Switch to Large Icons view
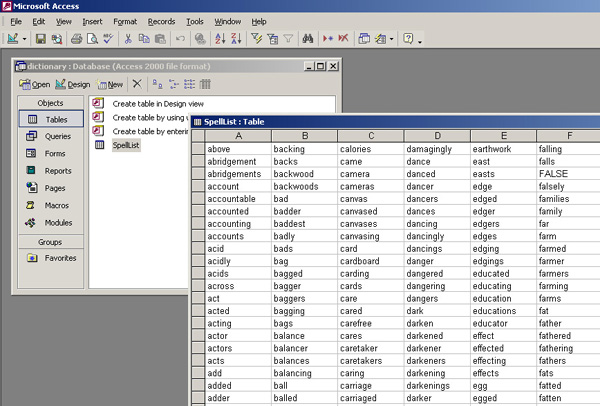 point(157,84)
